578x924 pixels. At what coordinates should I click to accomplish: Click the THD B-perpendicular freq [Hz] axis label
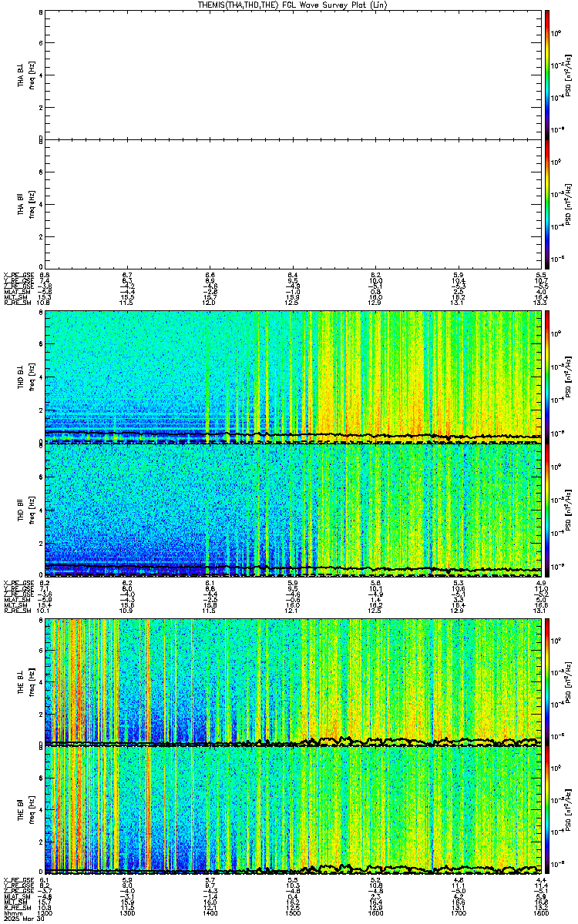(32, 378)
